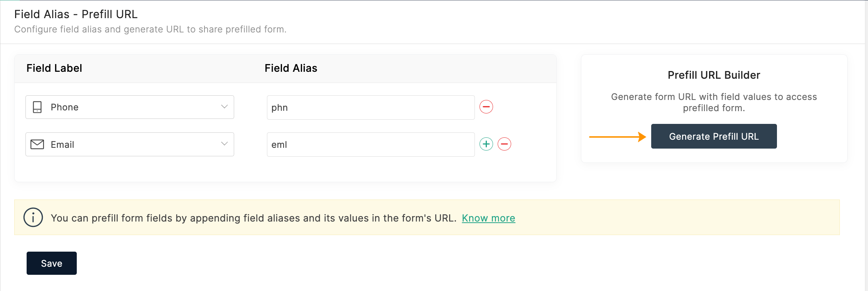The width and height of the screenshot is (868, 291).
Task: Focus the phn alias input field
Action: tap(370, 107)
